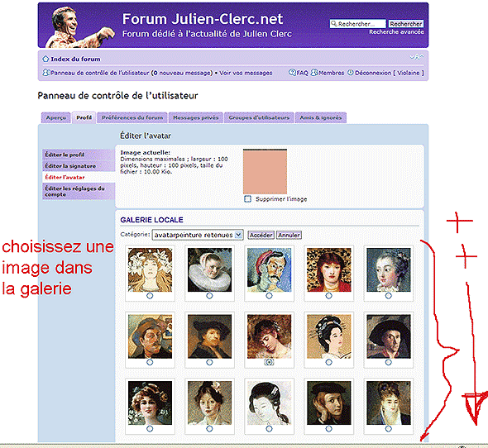Select radio under Gauguin-style man with hat
This screenshot has width=488, height=448.
150,362
